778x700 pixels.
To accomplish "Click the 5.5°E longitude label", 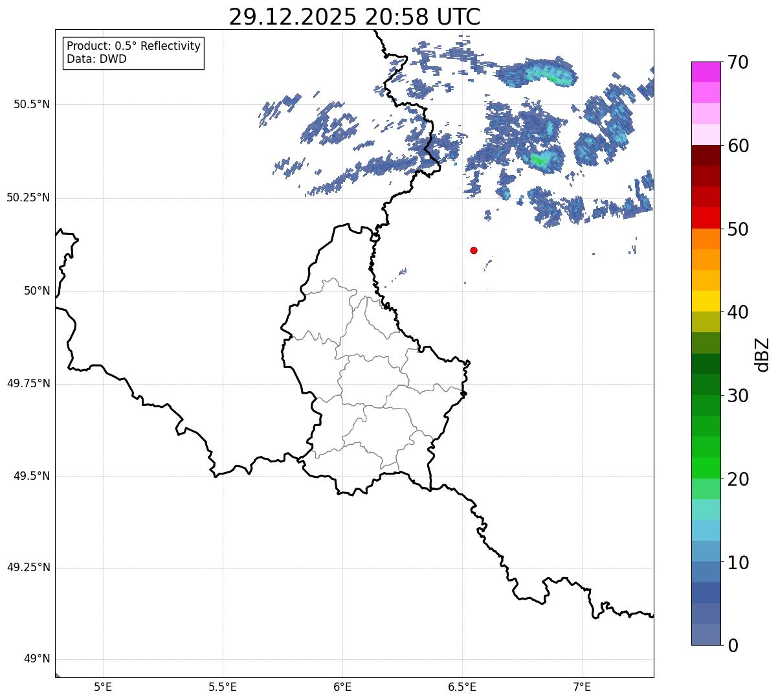I will (x=223, y=687).
